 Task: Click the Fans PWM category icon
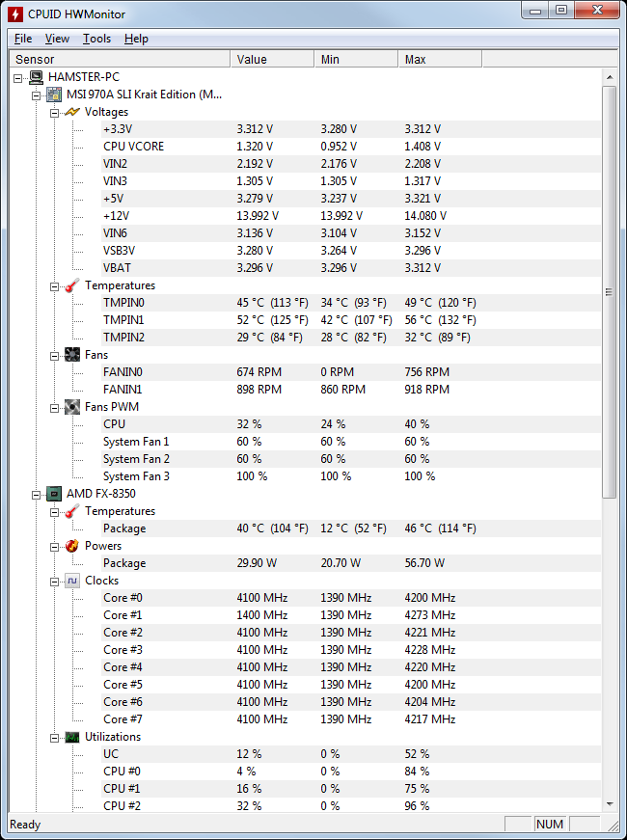click(72, 407)
